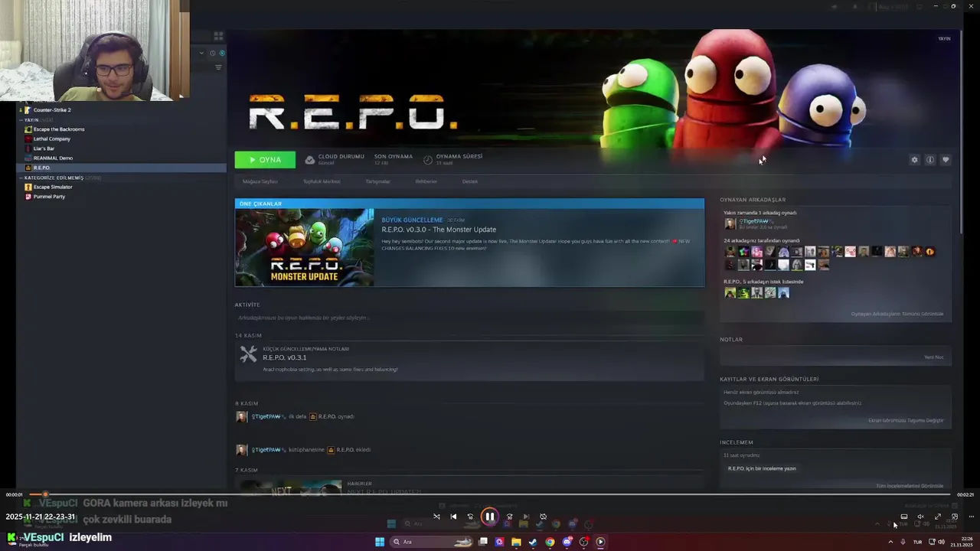980x551 pixels.
Task: Open Task View on the taskbar
Action: coord(483,542)
